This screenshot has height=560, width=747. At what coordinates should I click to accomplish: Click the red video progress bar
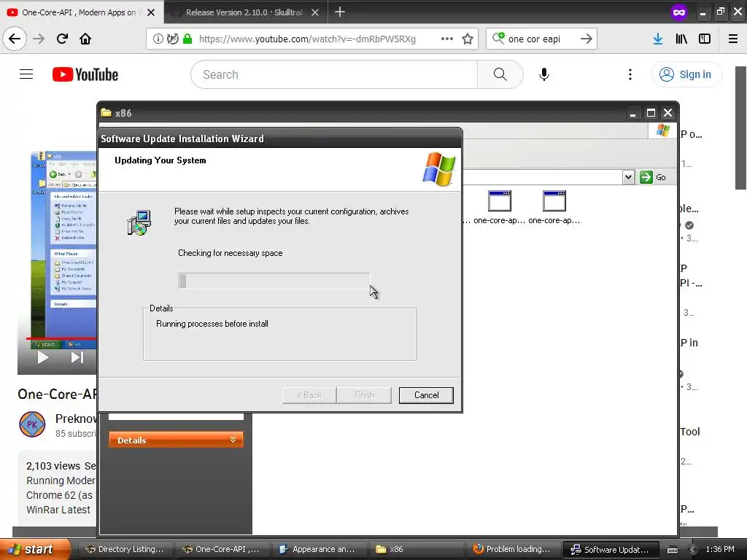pos(61,338)
